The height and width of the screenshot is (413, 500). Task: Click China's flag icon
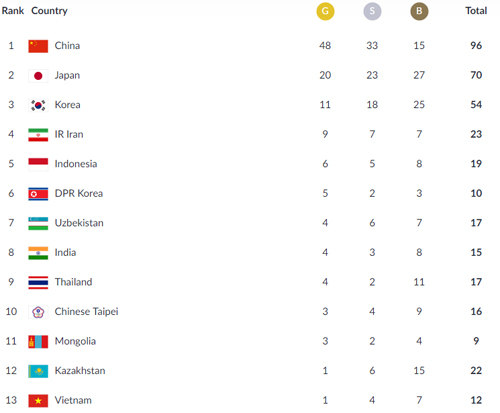coord(38,46)
